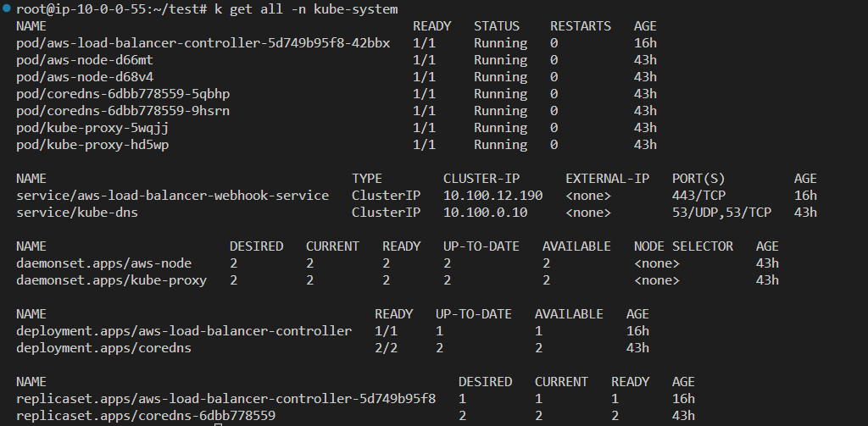Click <none> external IP of webhook service
Image resolution: width=868 pixels, height=426 pixels.
point(588,196)
